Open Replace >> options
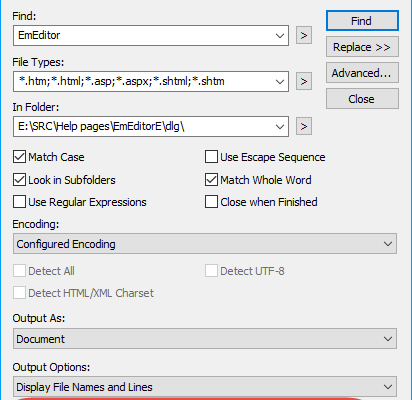The image size is (412, 400). point(362,47)
